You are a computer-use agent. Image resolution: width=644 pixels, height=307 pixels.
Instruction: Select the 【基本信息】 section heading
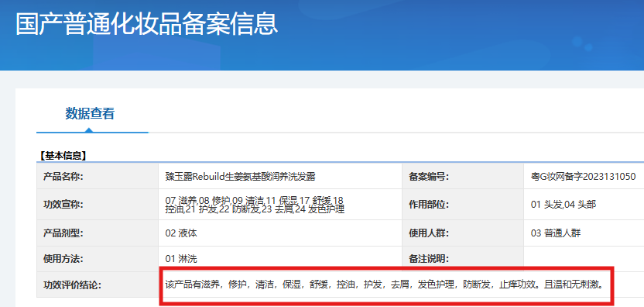click(x=63, y=156)
